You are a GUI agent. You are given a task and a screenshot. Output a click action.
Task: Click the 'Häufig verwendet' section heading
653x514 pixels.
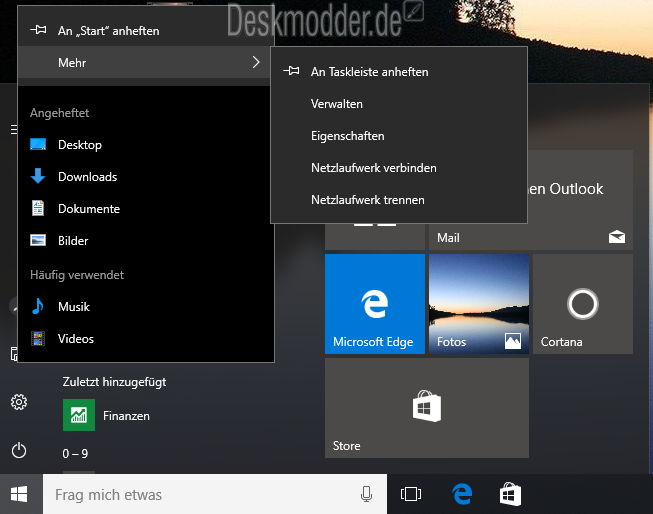click(77, 275)
